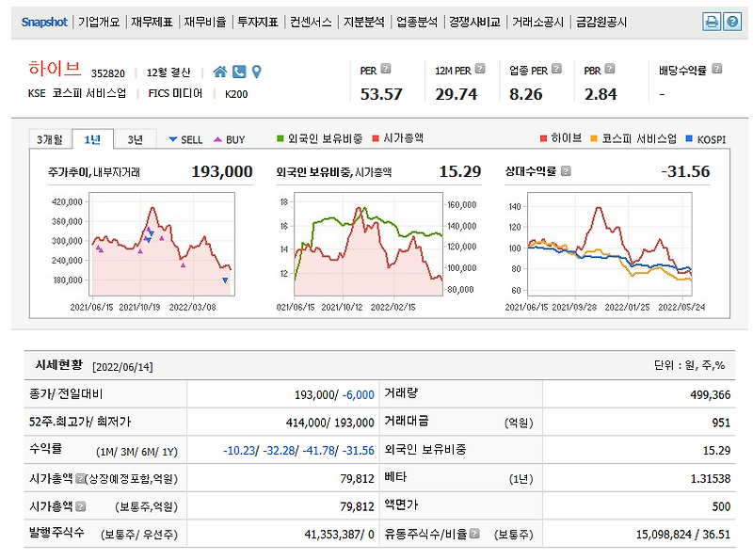
Task: Click green 외국인 보유비중 legend swatch
Action: [x=280, y=138]
